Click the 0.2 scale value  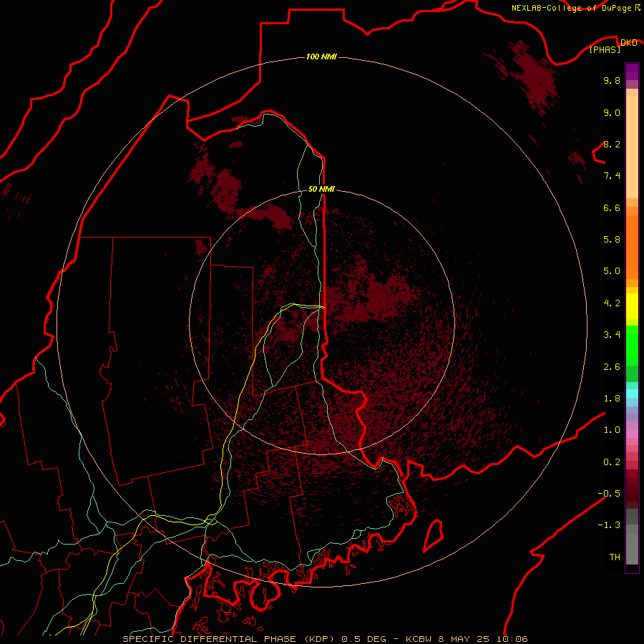[x=612, y=462]
